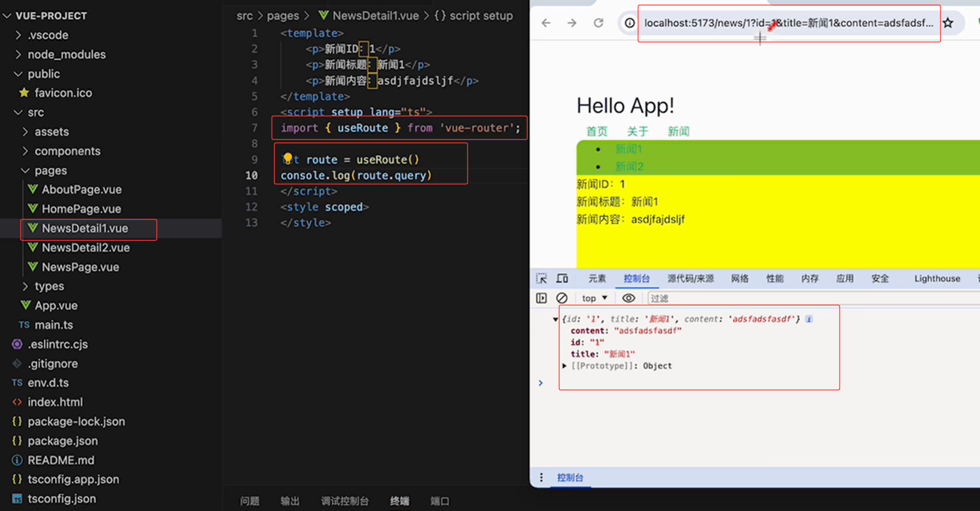Open the Lighthouse DevTools tab
The width and height of the screenshot is (980, 511).
pos(937,278)
